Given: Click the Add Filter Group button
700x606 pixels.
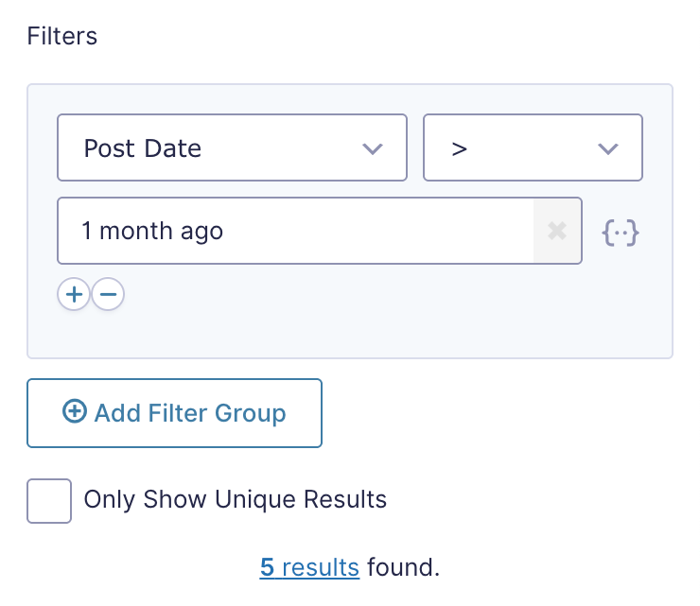Looking at the screenshot, I should click(x=175, y=413).
